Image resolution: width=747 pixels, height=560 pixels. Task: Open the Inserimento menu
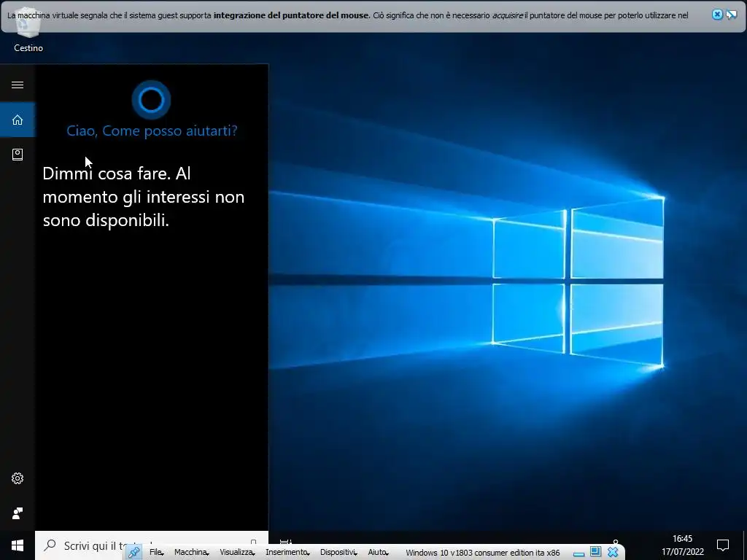click(287, 553)
